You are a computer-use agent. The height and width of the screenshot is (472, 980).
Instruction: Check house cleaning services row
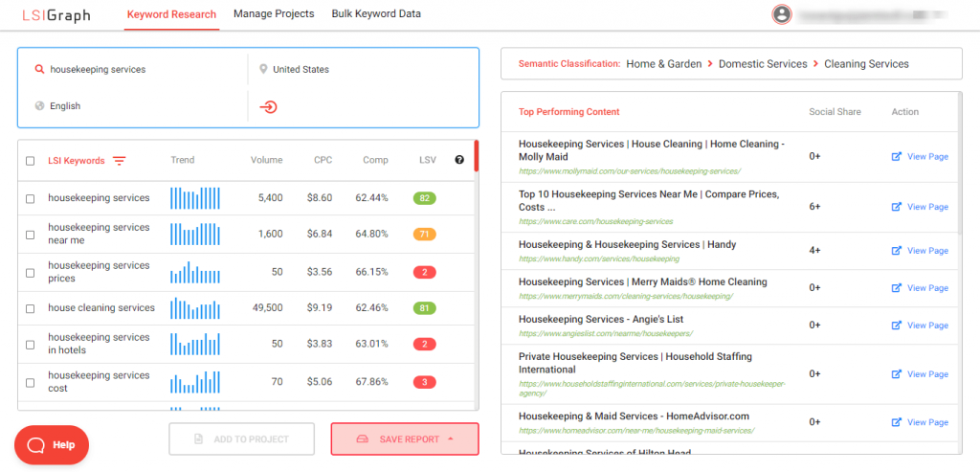coord(30,309)
